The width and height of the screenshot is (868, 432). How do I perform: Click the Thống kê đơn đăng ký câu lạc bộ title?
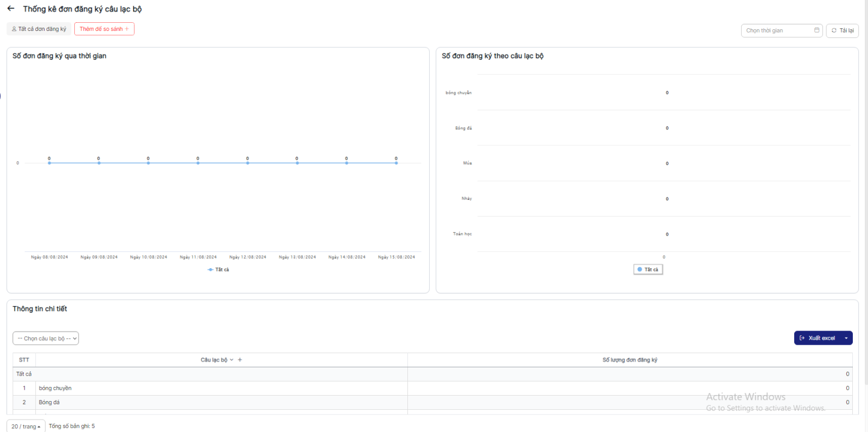pos(82,9)
